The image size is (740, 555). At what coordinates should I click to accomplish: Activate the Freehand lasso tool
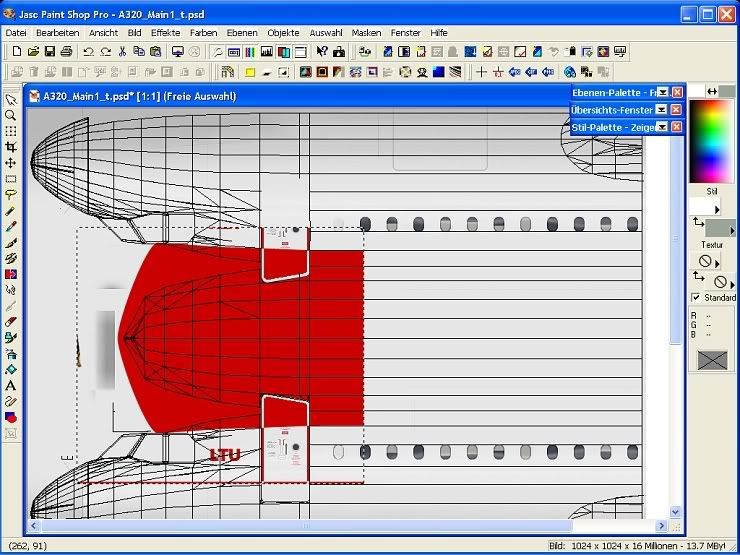click(11, 195)
